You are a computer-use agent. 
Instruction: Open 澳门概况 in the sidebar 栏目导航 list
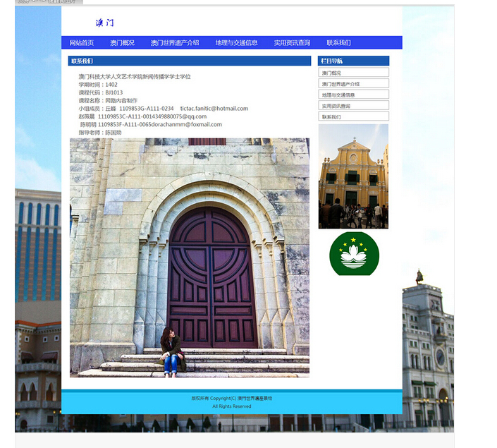[x=353, y=73]
